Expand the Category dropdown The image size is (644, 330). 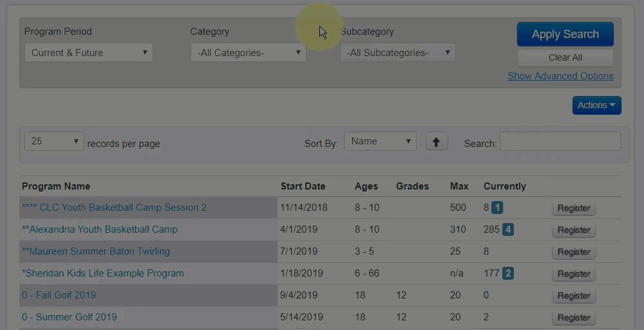point(249,53)
